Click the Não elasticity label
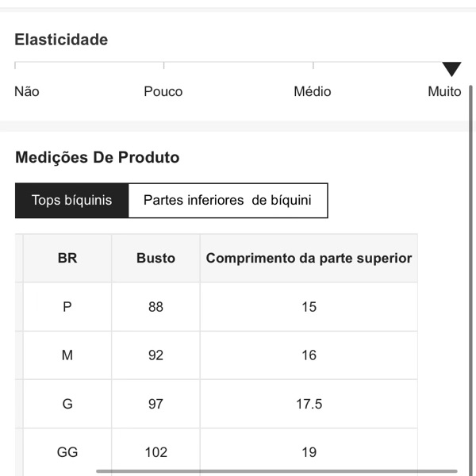The image size is (476, 476). (27, 92)
